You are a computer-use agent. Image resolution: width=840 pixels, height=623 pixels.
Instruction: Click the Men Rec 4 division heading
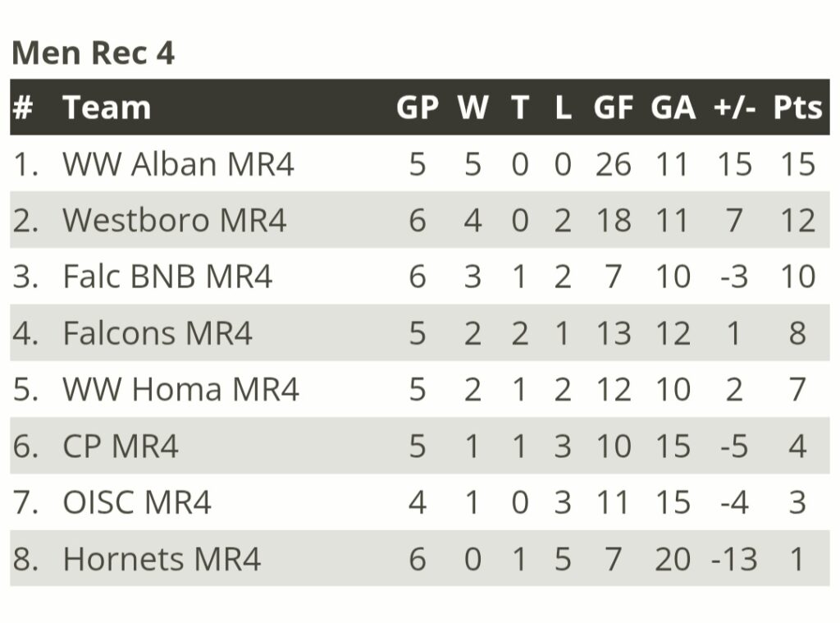(x=94, y=53)
